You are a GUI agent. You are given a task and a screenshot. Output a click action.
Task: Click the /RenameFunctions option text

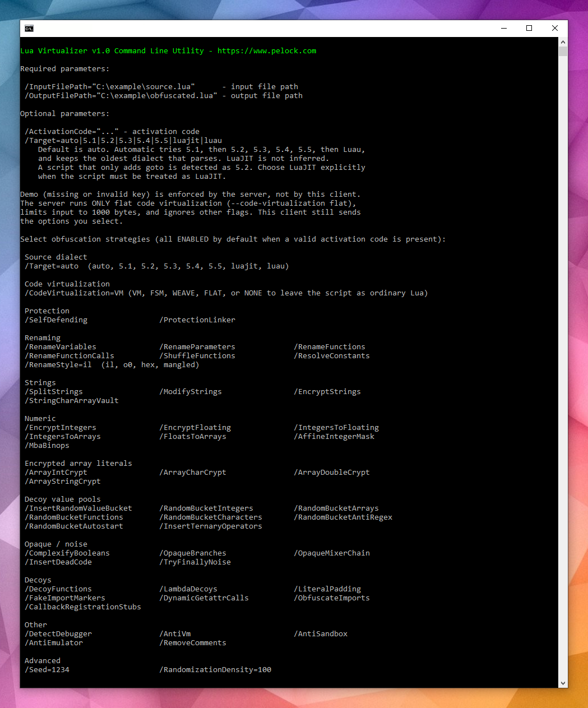click(x=330, y=347)
